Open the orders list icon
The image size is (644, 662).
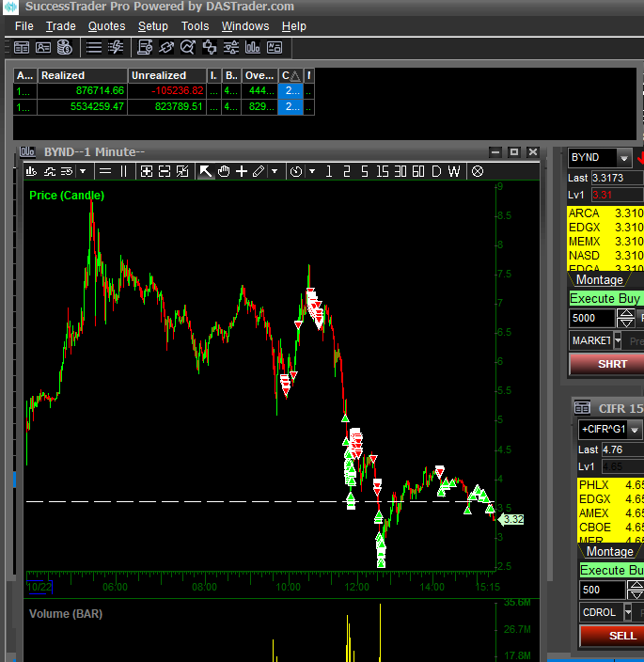tap(94, 48)
